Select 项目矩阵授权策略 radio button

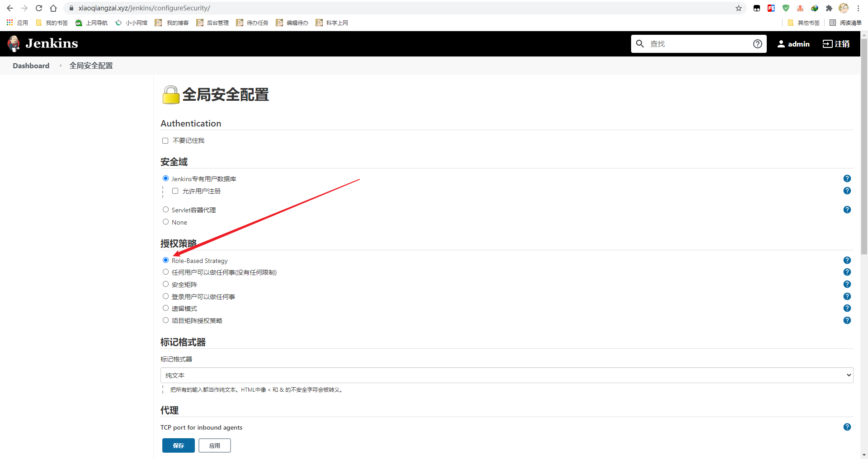(x=165, y=320)
